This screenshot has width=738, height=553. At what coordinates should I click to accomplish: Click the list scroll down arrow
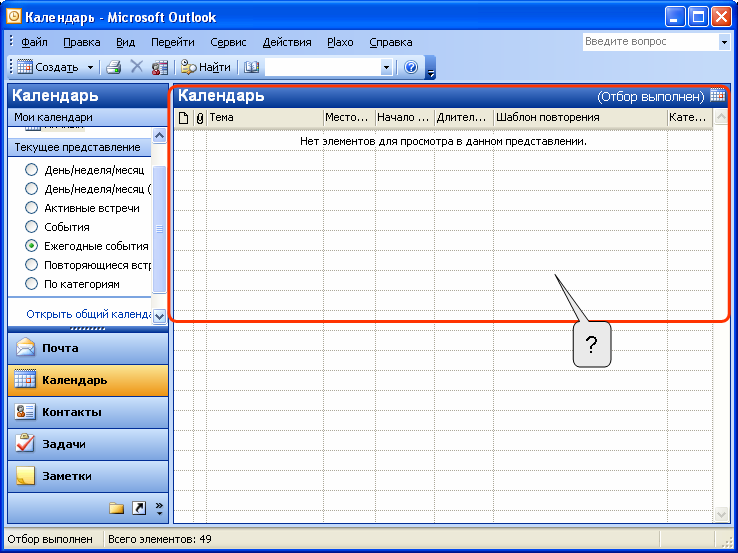click(721, 515)
